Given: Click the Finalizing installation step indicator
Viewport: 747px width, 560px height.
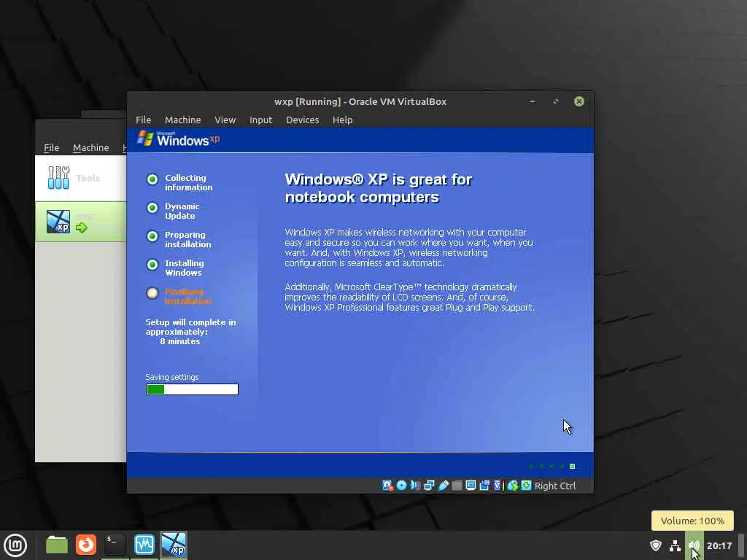Looking at the screenshot, I should click(152, 293).
